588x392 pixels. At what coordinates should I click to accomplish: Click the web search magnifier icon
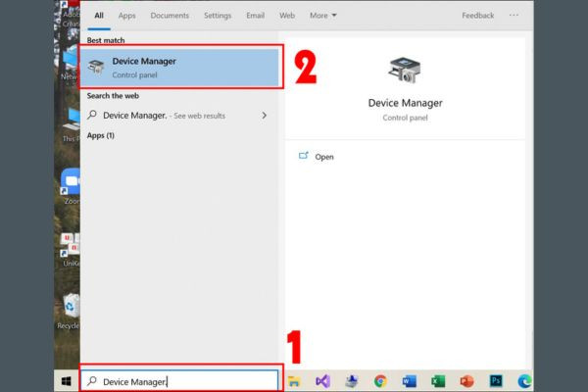(92, 115)
